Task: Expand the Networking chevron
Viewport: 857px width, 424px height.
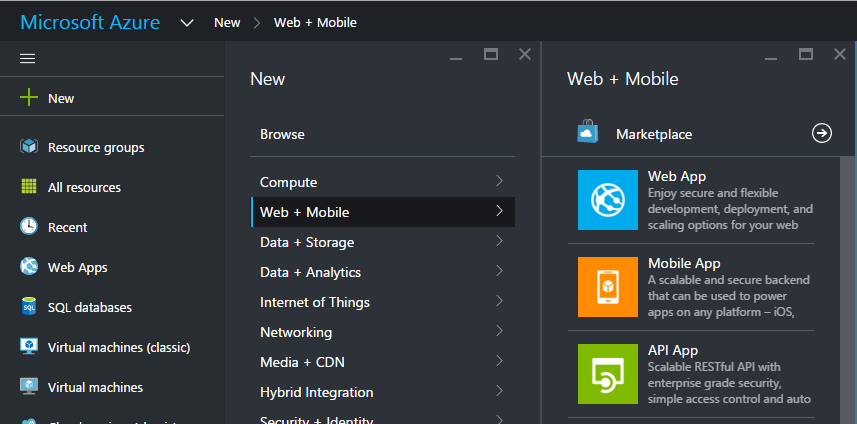Action: click(499, 331)
